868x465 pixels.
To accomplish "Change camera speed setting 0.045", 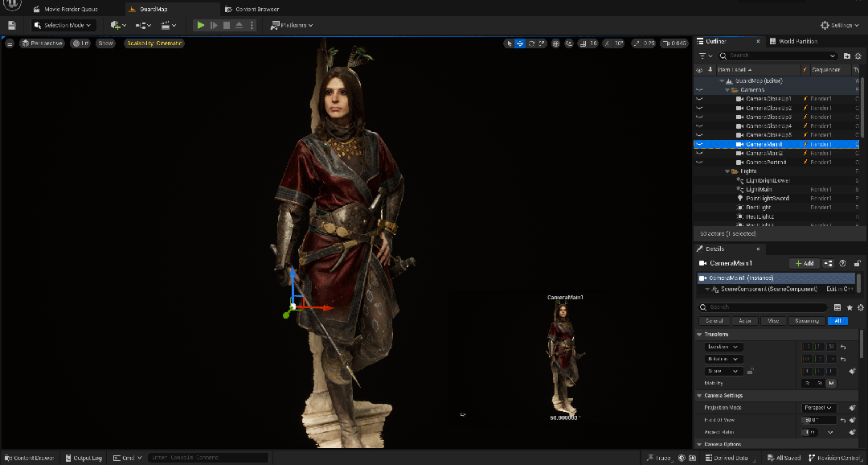I will point(675,43).
